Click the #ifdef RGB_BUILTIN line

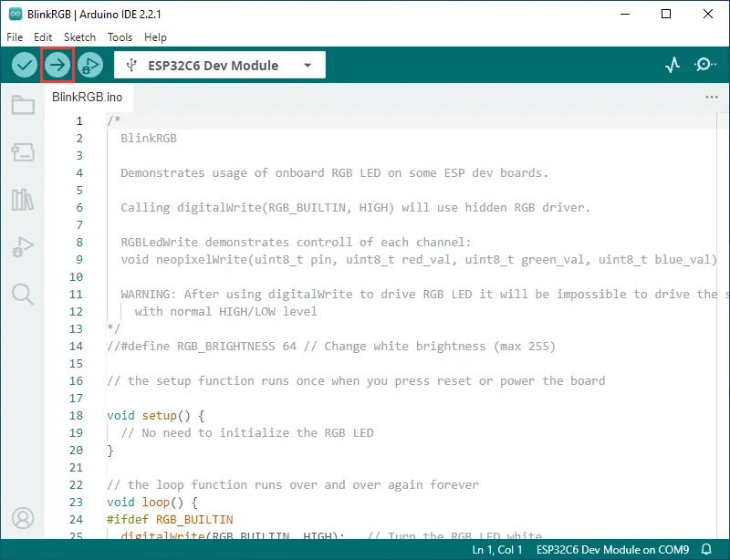[x=170, y=519]
